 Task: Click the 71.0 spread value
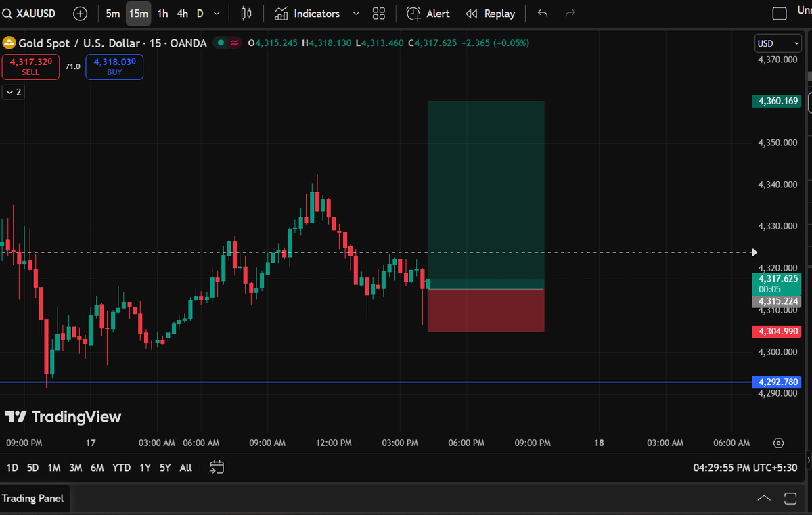click(x=72, y=66)
